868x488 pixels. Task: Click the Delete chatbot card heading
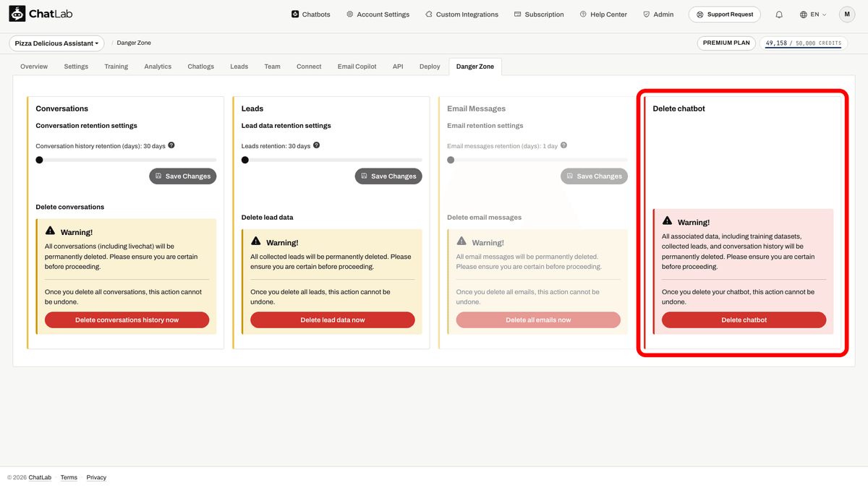click(x=678, y=108)
